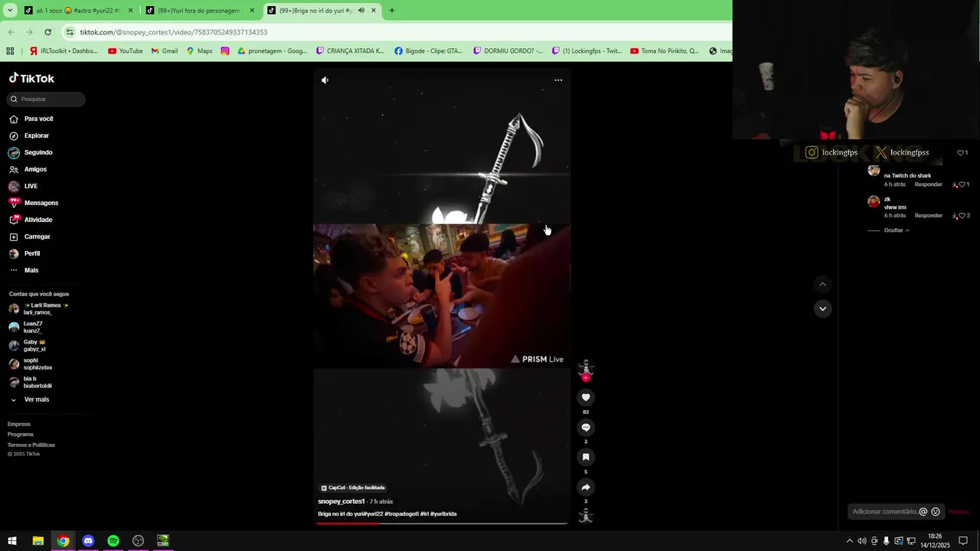Reply to 'na Twitch do shark' comment
The width and height of the screenshot is (980, 551).
point(928,184)
